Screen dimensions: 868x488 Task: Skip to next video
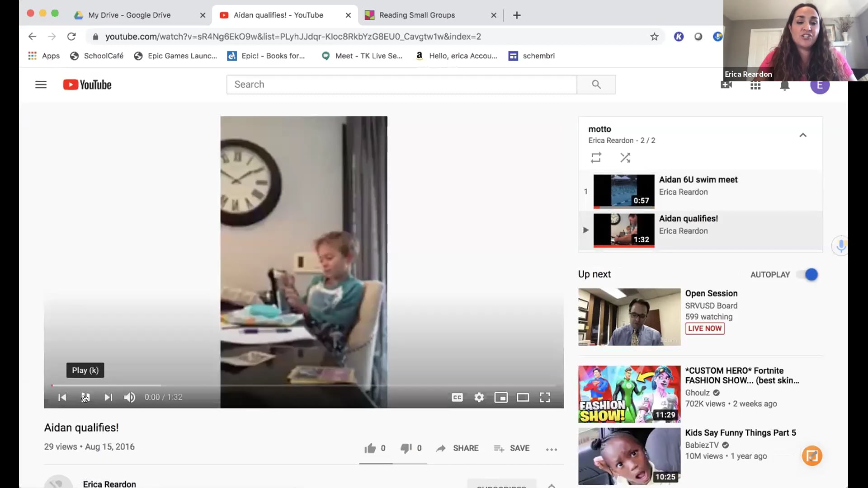[108, 397]
